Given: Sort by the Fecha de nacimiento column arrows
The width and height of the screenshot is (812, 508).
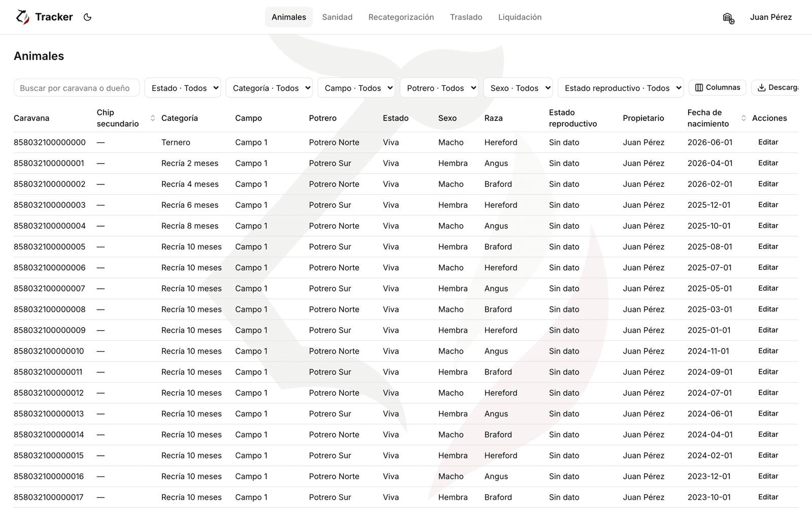Looking at the screenshot, I should [x=743, y=118].
